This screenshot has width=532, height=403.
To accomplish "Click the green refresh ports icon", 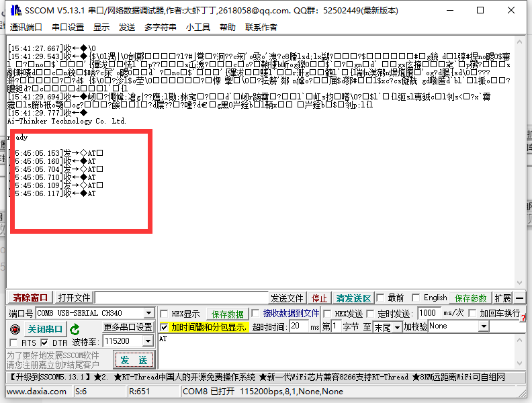I will point(75,329).
